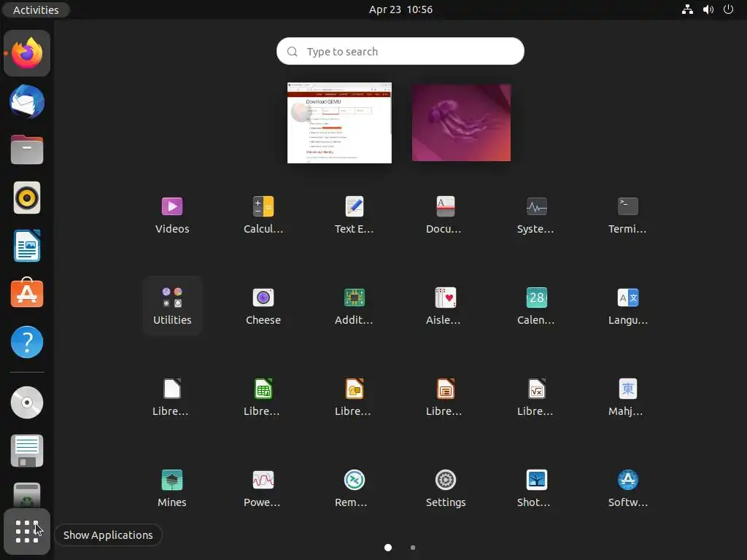Screen dimensions: 747x560
Task: Open the clock showing Apr 23 10:56
Action: tap(400, 9)
